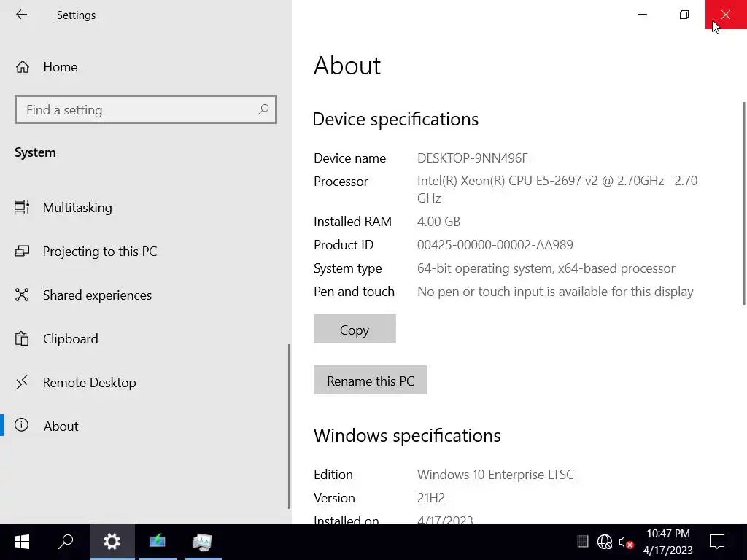Restore down the Settings window

pos(684,15)
